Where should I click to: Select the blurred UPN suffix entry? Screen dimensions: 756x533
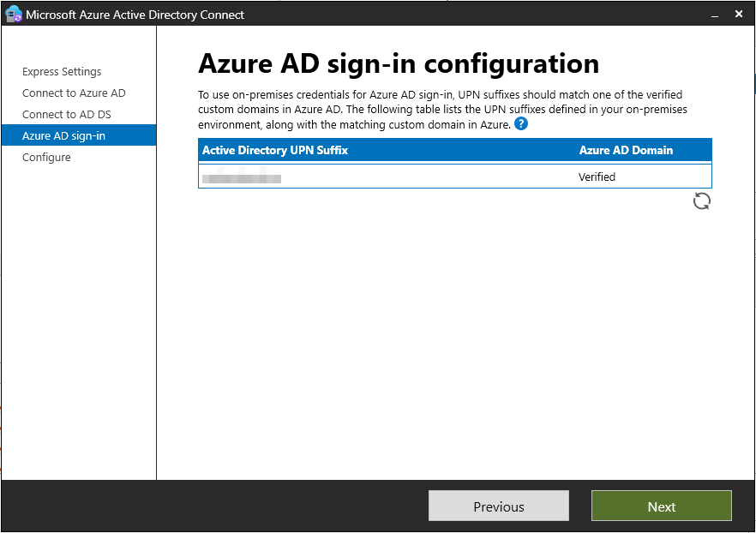click(242, 177)
